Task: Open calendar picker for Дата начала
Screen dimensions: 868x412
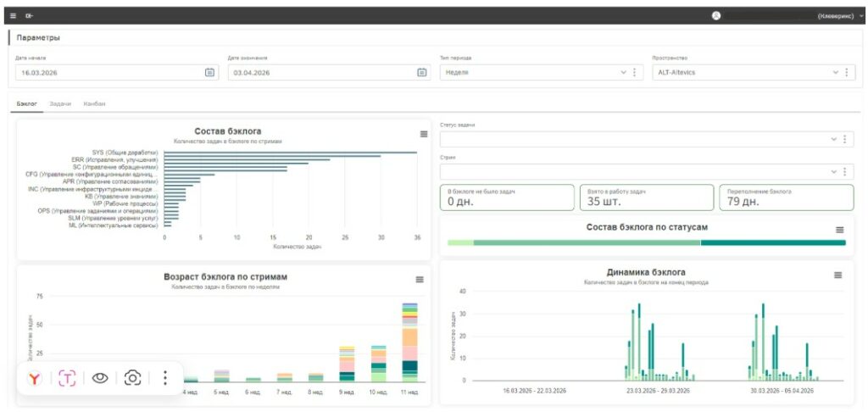Action: [210, 72]
